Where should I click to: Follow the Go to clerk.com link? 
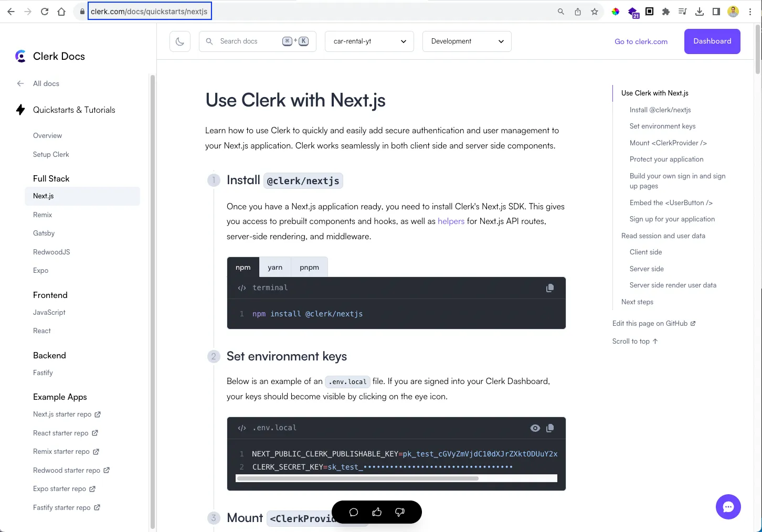tap(641, 41)
